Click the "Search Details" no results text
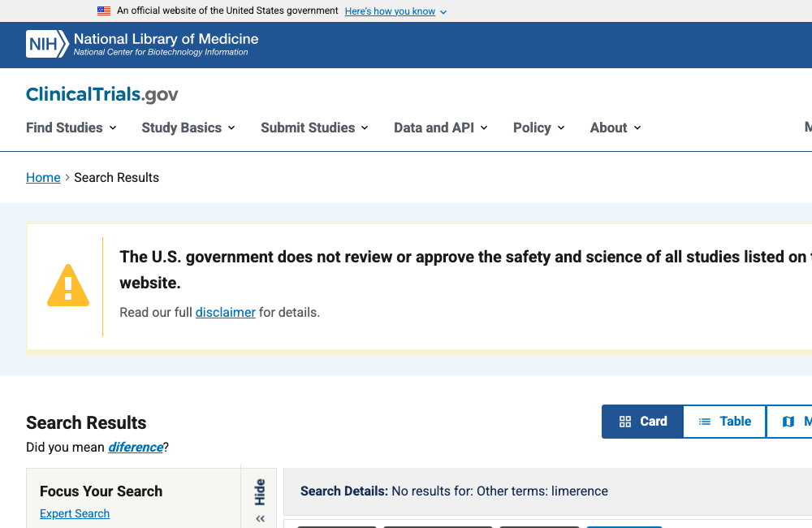 click(454, 491)
